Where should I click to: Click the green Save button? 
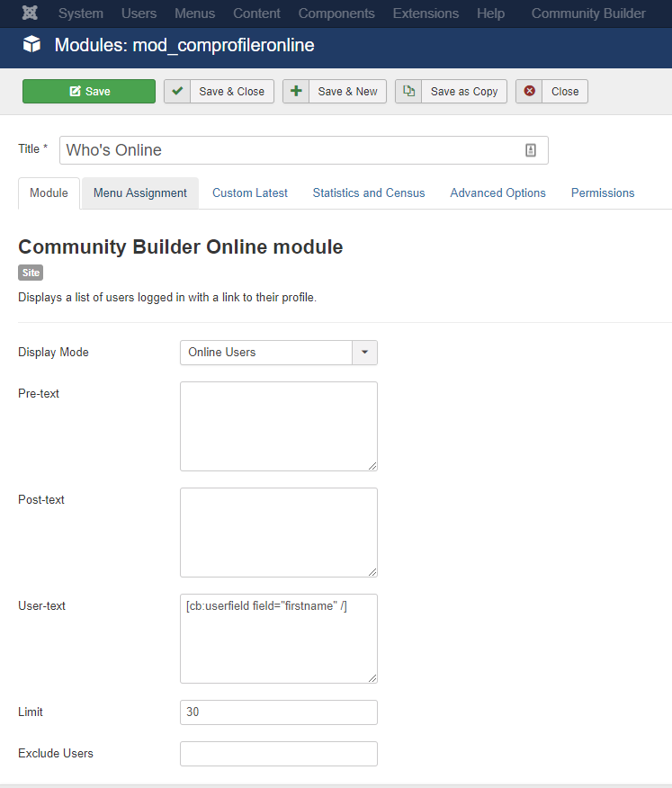[x=89, y=91]
